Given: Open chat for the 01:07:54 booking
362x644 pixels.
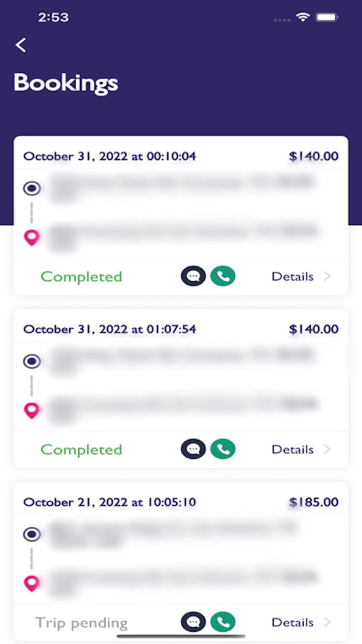Looking at the screenshot, I should [193, 449].
